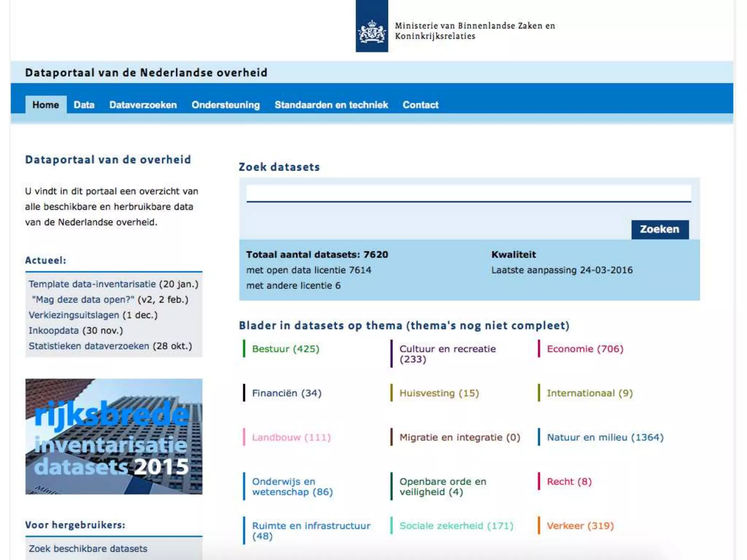Open the Contact page tab
747x560 pixels.
(420, 105)
